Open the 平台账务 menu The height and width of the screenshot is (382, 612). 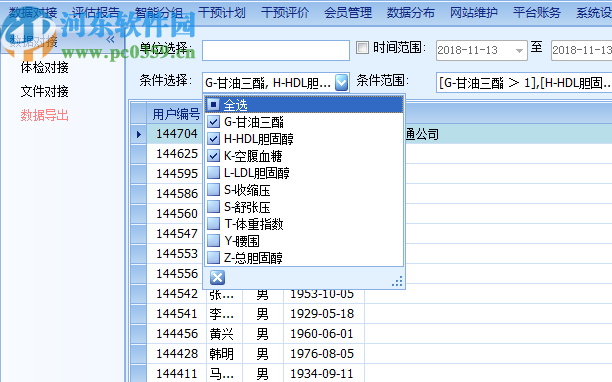click(537, 12)
